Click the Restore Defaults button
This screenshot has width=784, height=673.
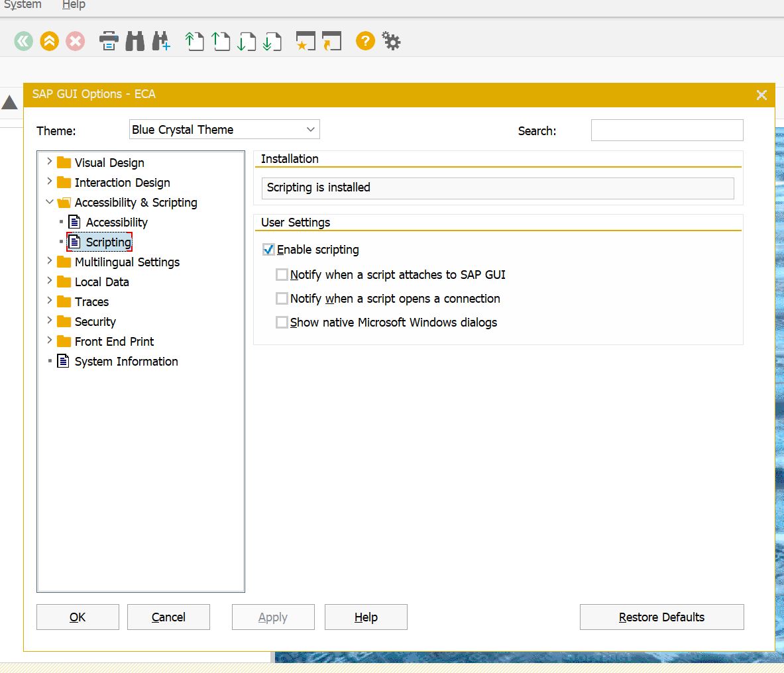661,617
